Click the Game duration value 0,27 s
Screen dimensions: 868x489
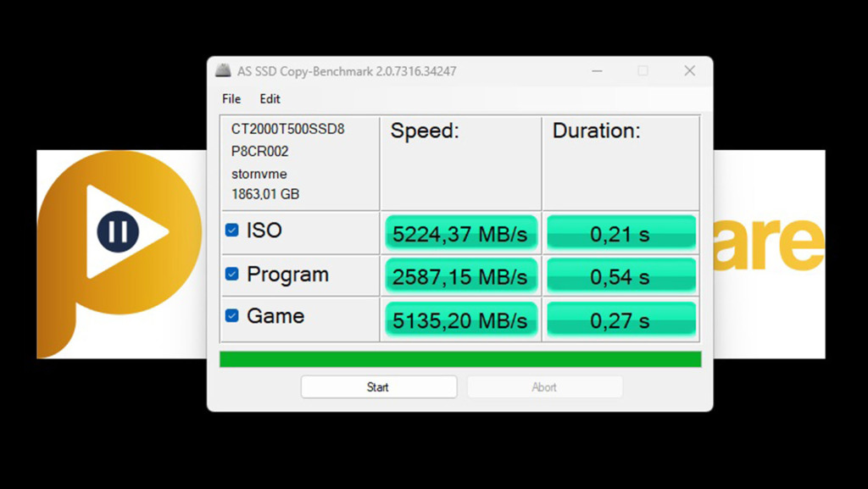[x=621, y=320]
